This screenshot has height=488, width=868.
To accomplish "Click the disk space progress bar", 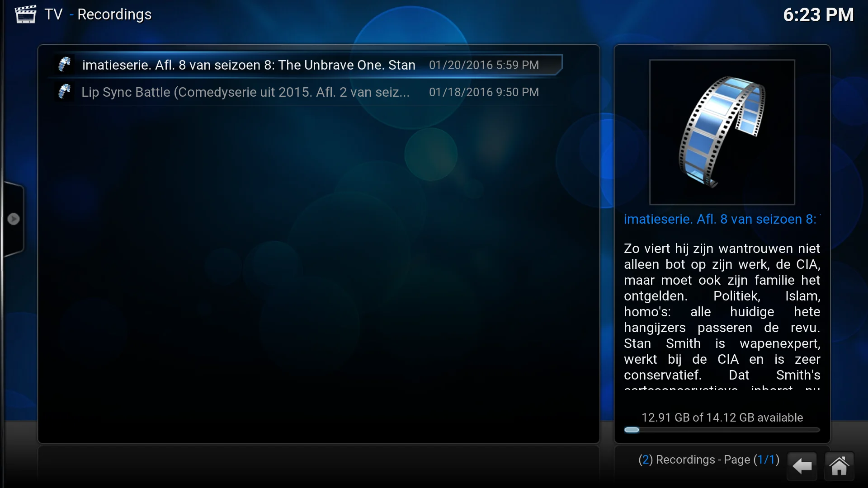I will pos(722,430).
